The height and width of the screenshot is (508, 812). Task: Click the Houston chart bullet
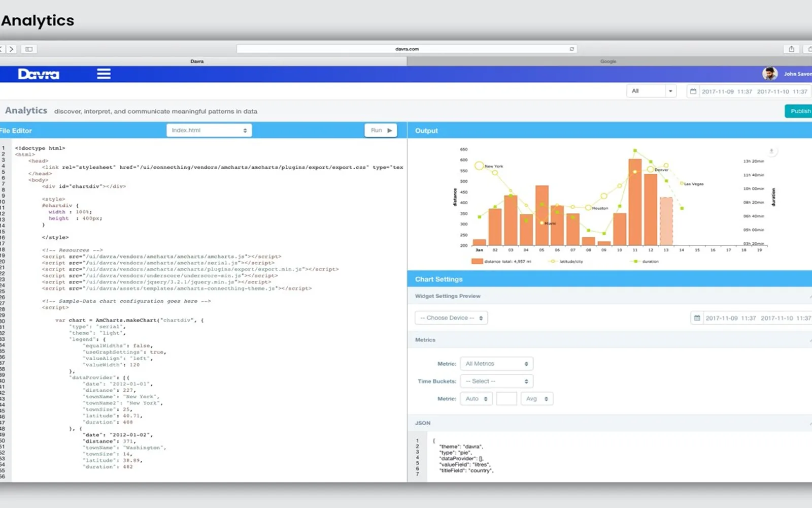(588, 207)
